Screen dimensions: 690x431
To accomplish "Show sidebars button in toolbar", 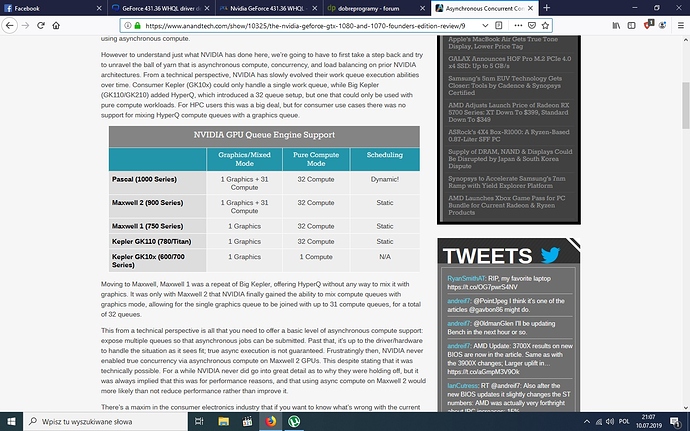I will [x=631, y=26].
